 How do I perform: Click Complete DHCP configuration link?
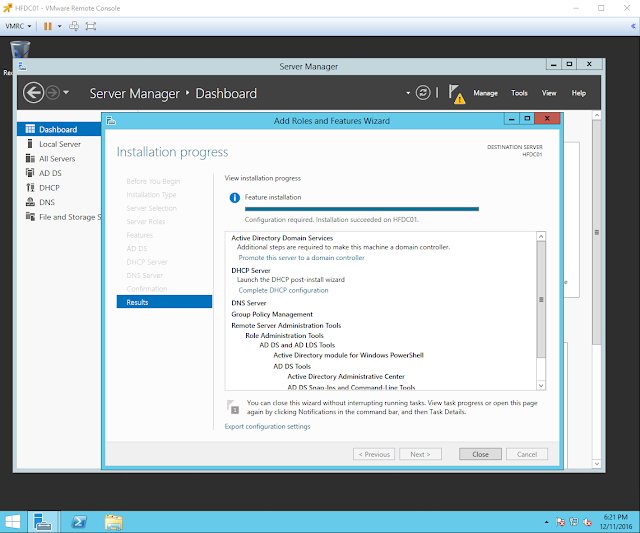[283, 290]
